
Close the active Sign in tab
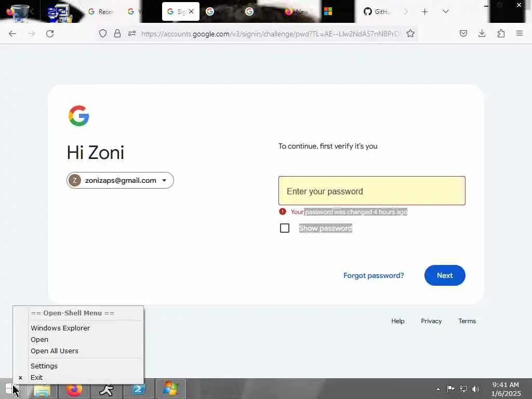[191, 11]
